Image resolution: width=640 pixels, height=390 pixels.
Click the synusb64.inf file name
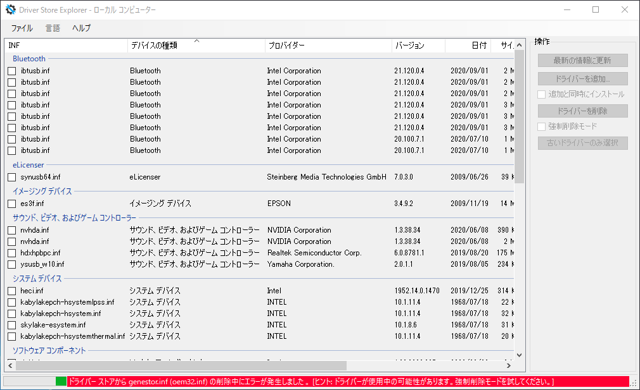(x=40, y=177)
